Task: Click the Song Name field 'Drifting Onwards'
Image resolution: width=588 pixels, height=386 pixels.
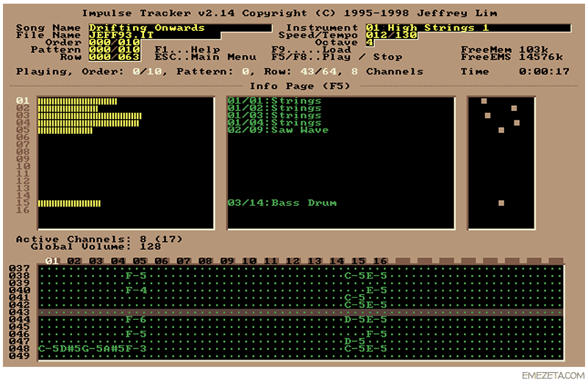Action: tap(180, 28)
